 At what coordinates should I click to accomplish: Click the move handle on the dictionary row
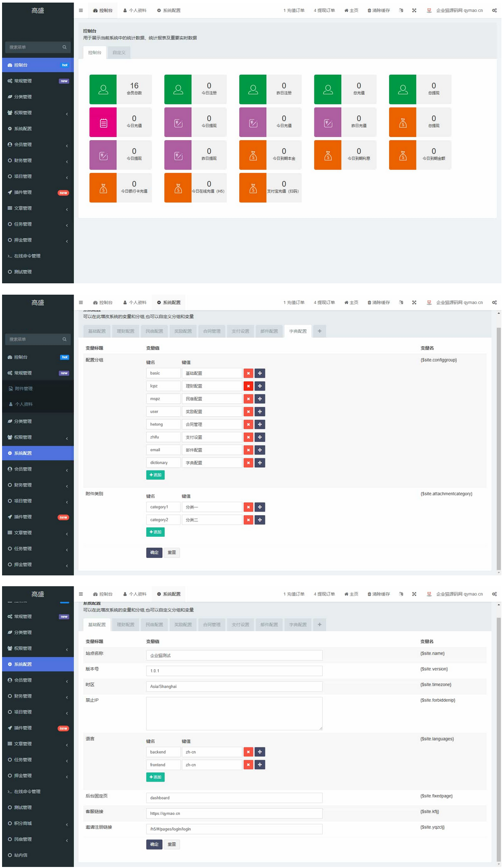pos(260,463)
